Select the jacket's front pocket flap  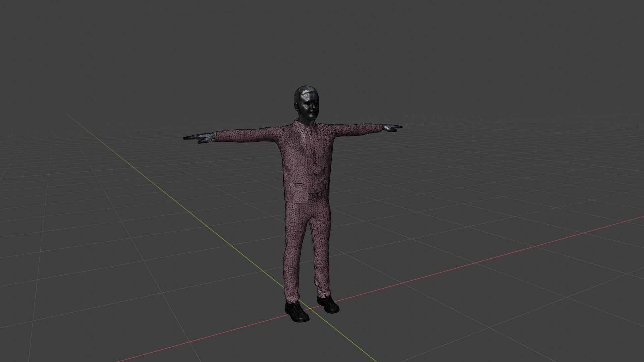coord(296,185)
